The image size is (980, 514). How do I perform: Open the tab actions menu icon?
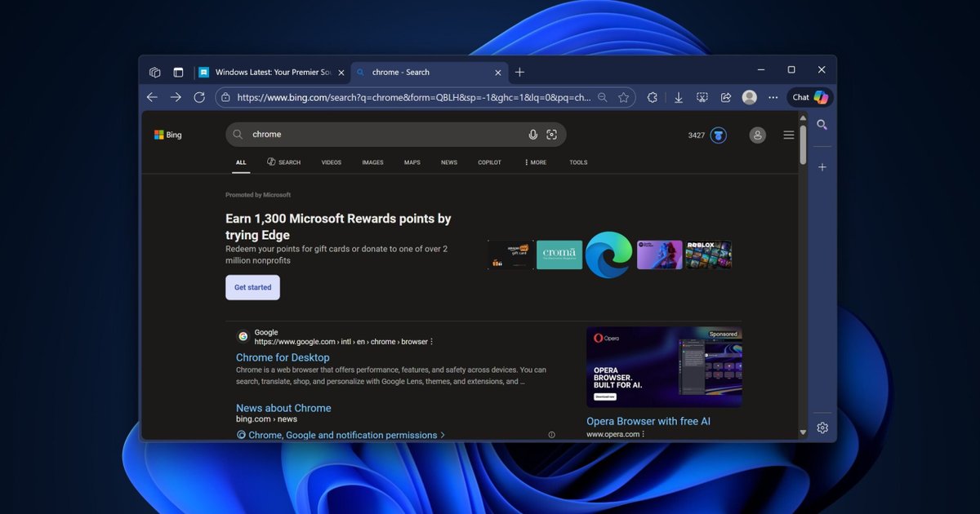click(178, 72)
